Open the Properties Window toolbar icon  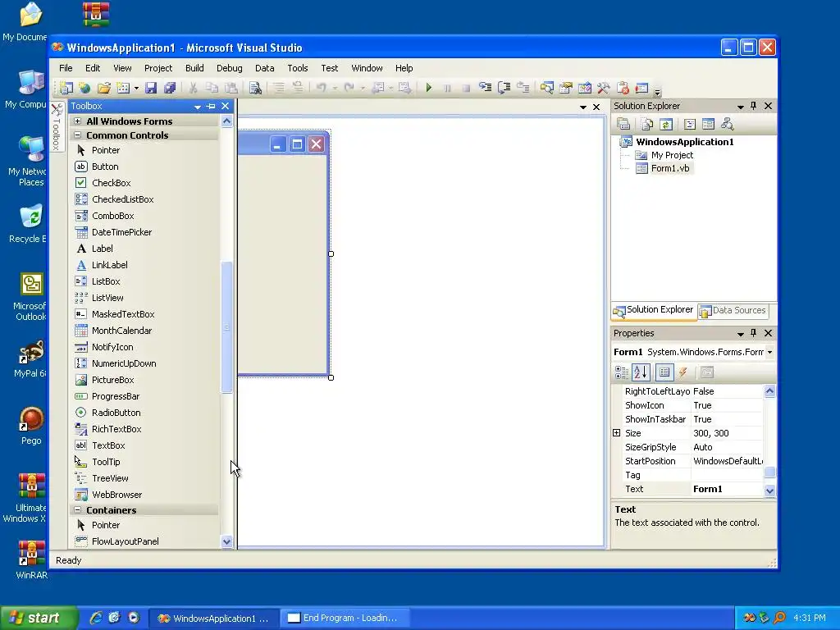click(x=566, y=88)
